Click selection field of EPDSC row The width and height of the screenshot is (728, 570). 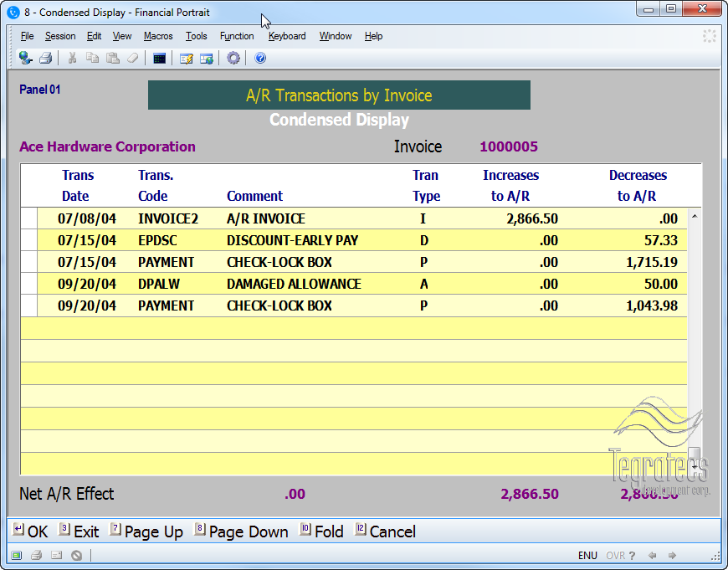[x=28, y=240]
